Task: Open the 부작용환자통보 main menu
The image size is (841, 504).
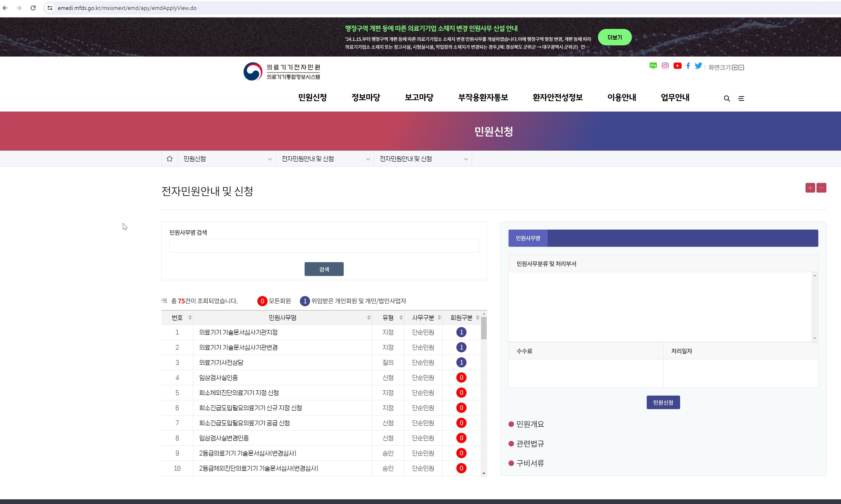Action: [483, 97]
